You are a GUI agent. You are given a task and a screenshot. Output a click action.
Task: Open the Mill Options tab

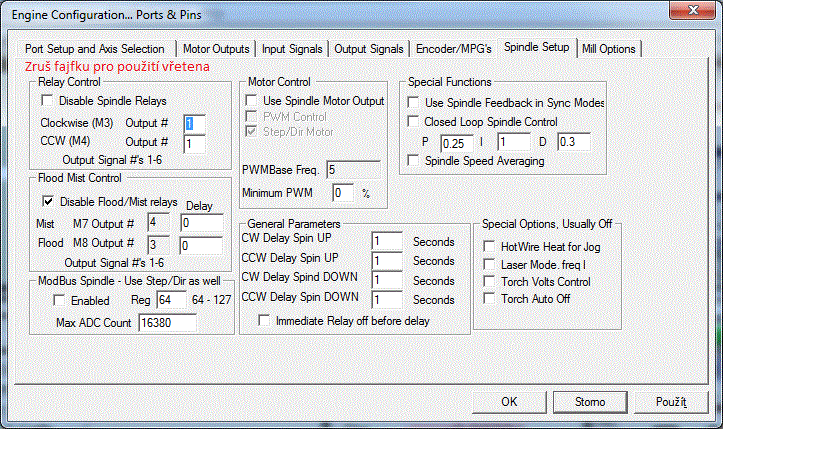(609, 48)
